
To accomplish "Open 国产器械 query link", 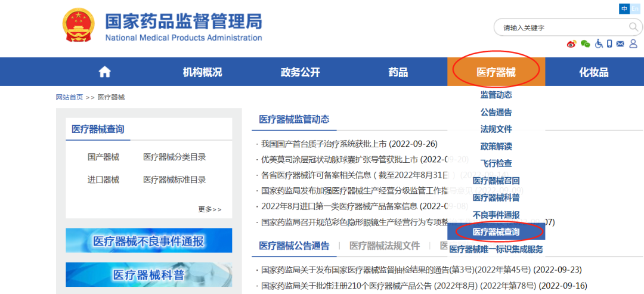I will tap(104, 157).
